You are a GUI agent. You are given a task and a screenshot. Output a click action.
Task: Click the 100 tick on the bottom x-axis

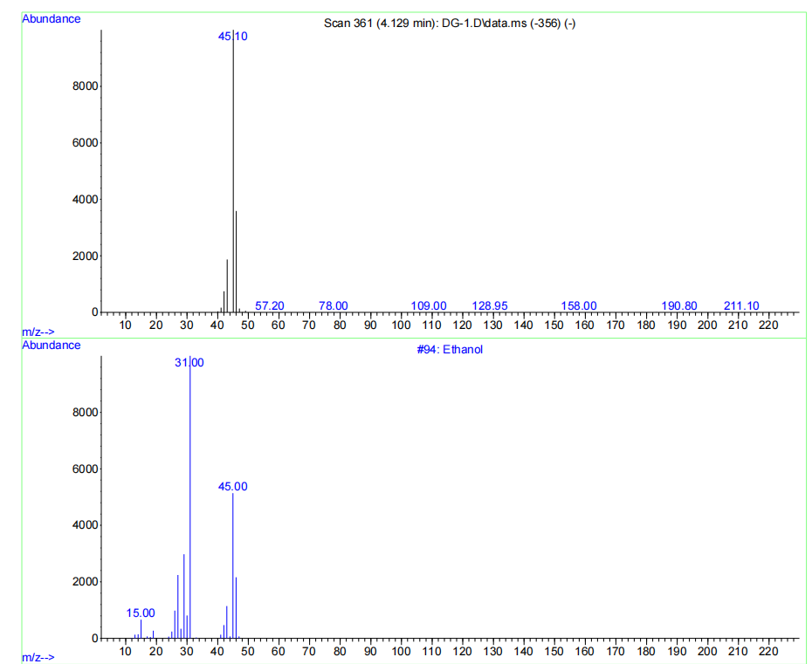[x=401, y=651]
